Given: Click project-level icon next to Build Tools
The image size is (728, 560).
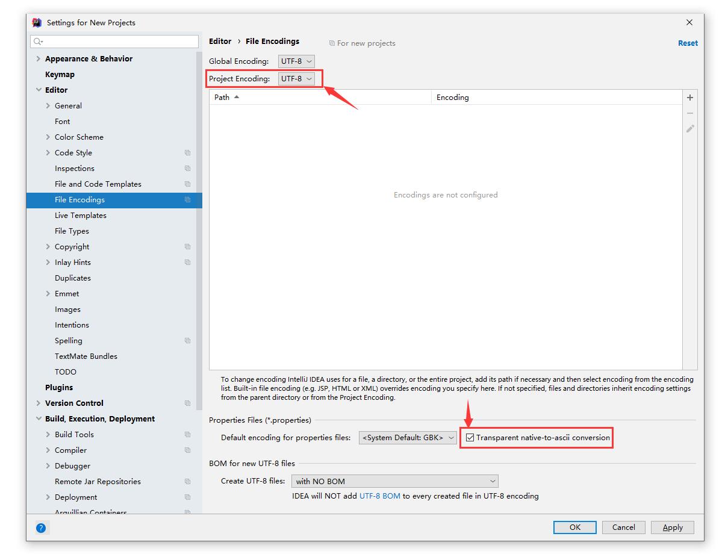Looking at the screenshot, I should (x=187, y=435).
